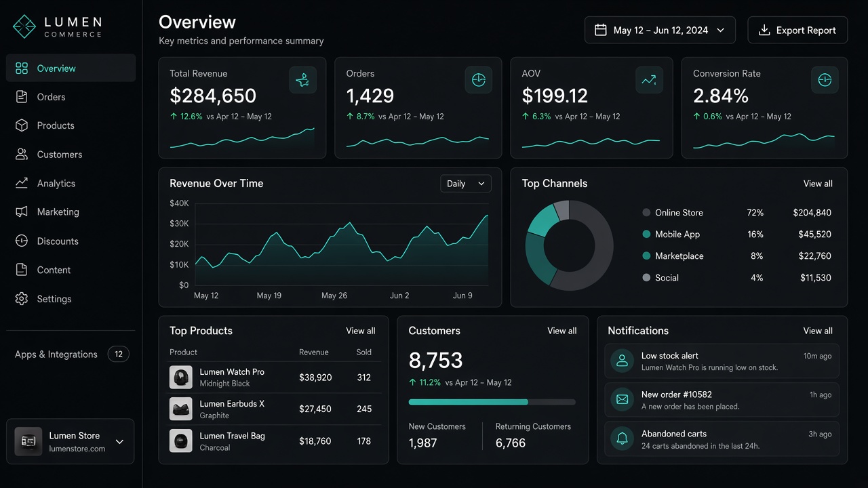Click the 6,766 Returning Customers value
868x488 pixels.
tap(511, 443)
